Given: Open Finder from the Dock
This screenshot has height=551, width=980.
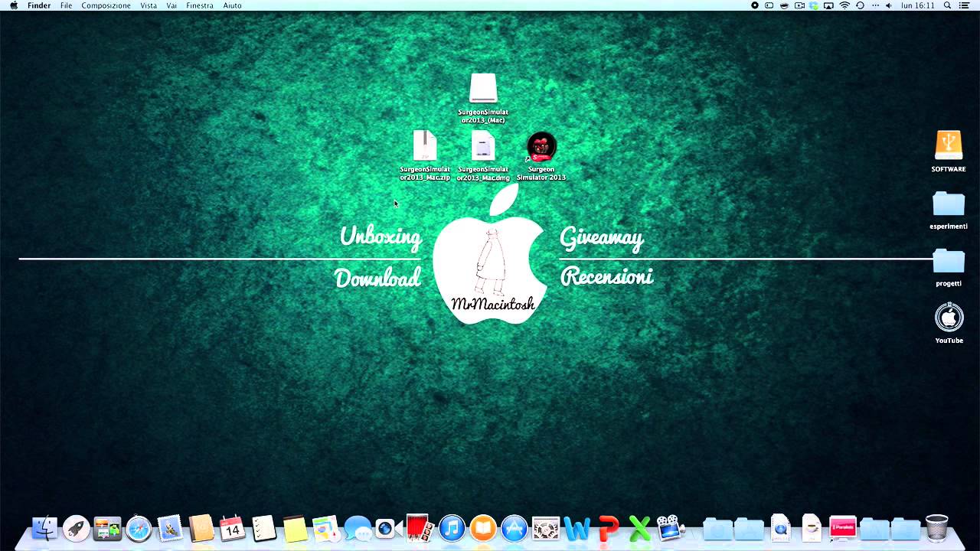Looking at the screenshot, I should click(x=44, y=527).
